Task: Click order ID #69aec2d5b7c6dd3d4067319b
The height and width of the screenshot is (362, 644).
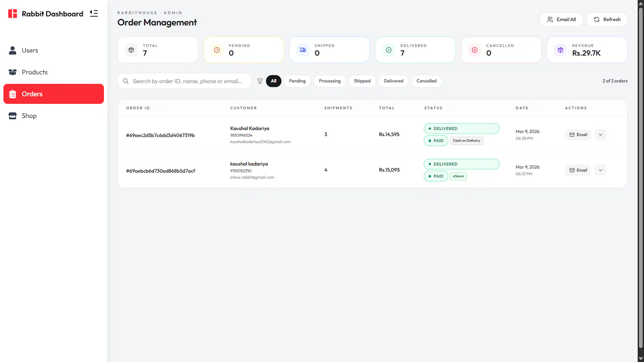Action: click(x=160, y=135)
